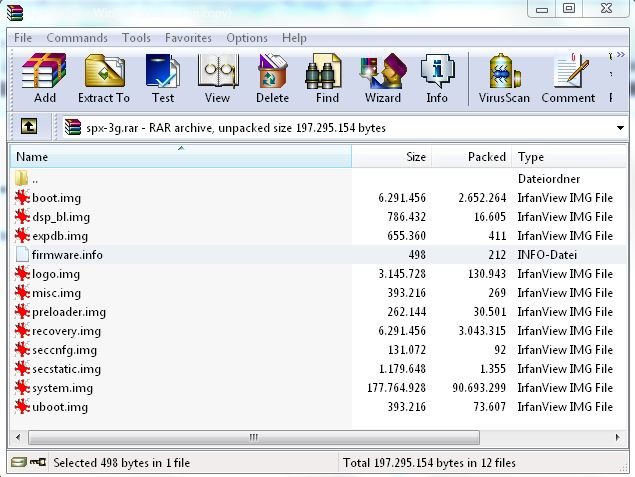Select the parent folder '..' icon
This screenshot has height=477, width=635.
coord(21,178)
